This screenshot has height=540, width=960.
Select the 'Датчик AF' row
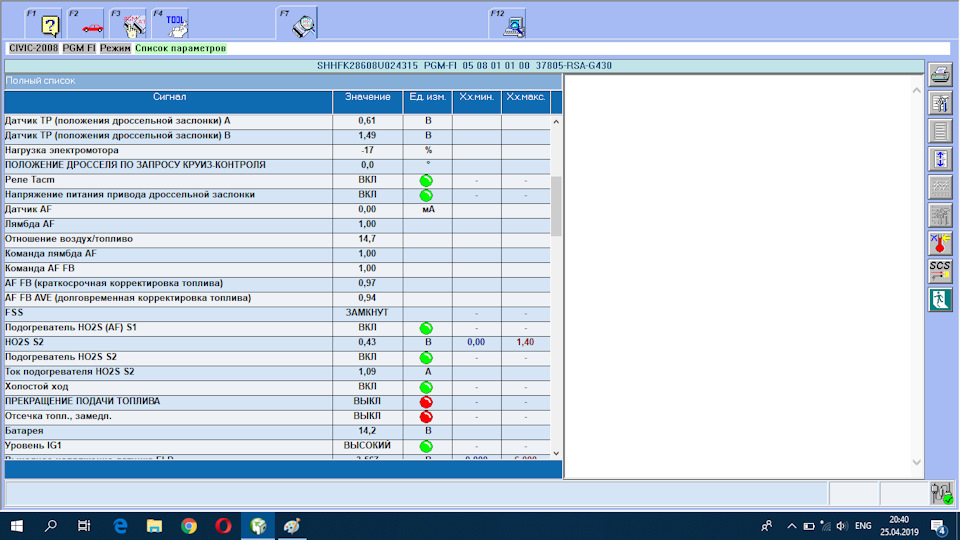(277, 209)
